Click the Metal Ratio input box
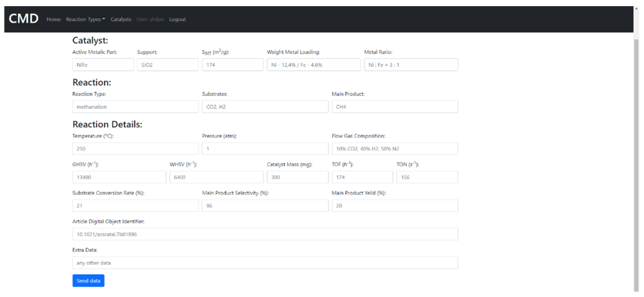 tap(411, 65)
